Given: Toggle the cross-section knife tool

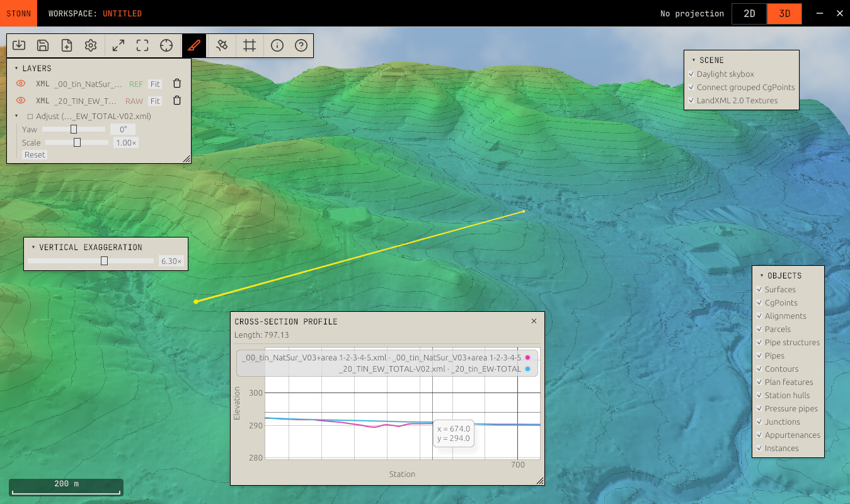Looking at the screenshot, I should [x=194, y=45].
